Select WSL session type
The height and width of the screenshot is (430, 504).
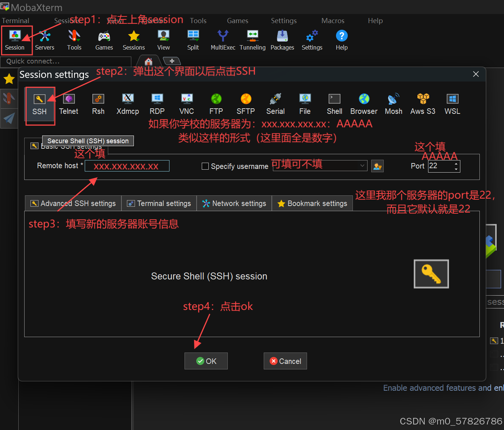[452, 104]
